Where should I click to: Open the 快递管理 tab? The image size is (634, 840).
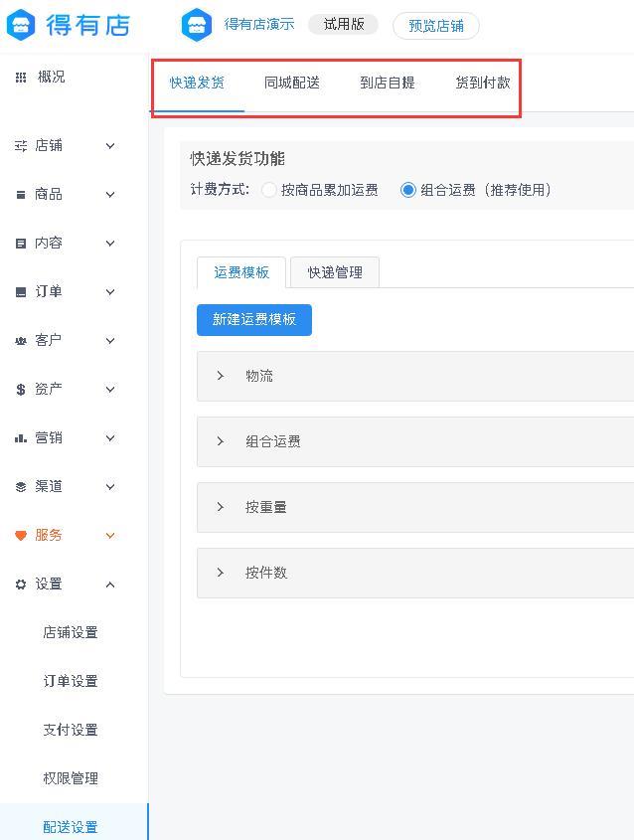pyautogui.click(x=335, y=272)
